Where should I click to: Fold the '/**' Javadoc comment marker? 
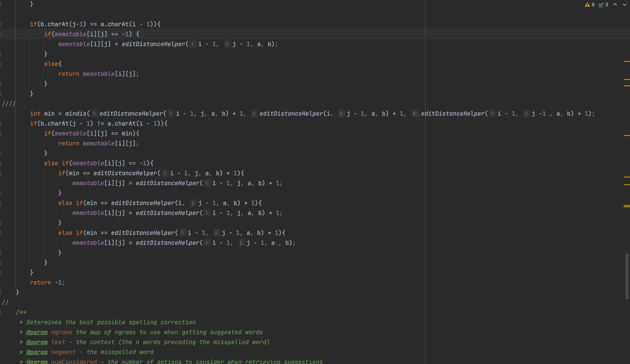(x=1, y=312)
